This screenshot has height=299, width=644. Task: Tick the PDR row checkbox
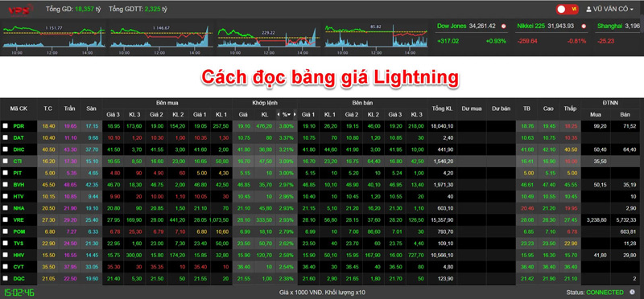6,126
